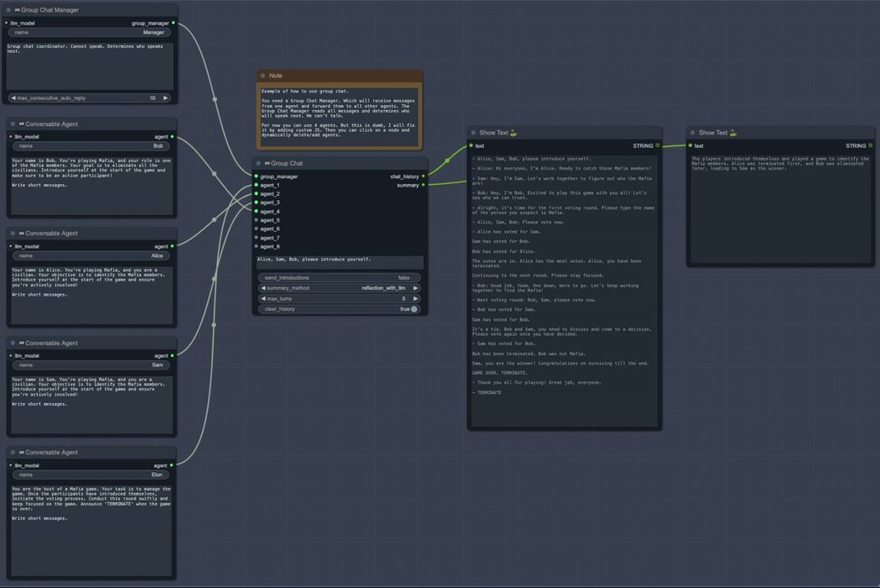Viewport: 880px width, 588px height.
Task: Click the group_manager output port on Group Chat Manager
Action: click(x=173, y=23)
